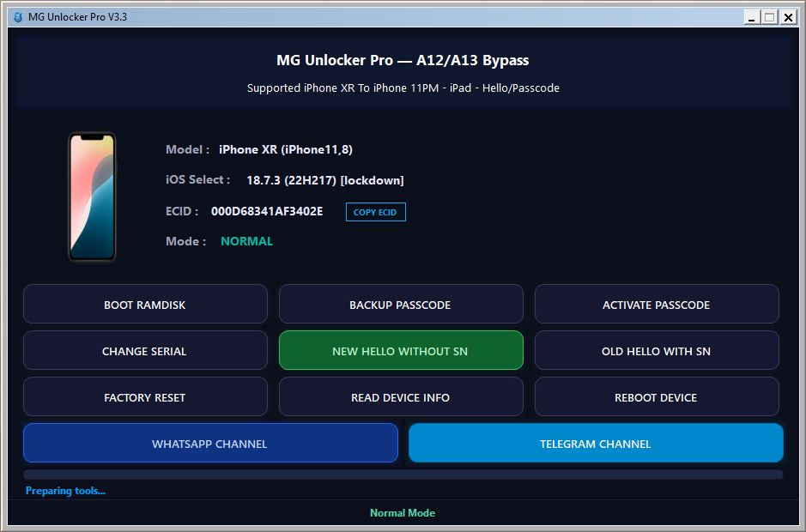Screen dimensions: 806x532
Task: Click the READ DEVICE INFO button
Action: click(x=401, y=396)
